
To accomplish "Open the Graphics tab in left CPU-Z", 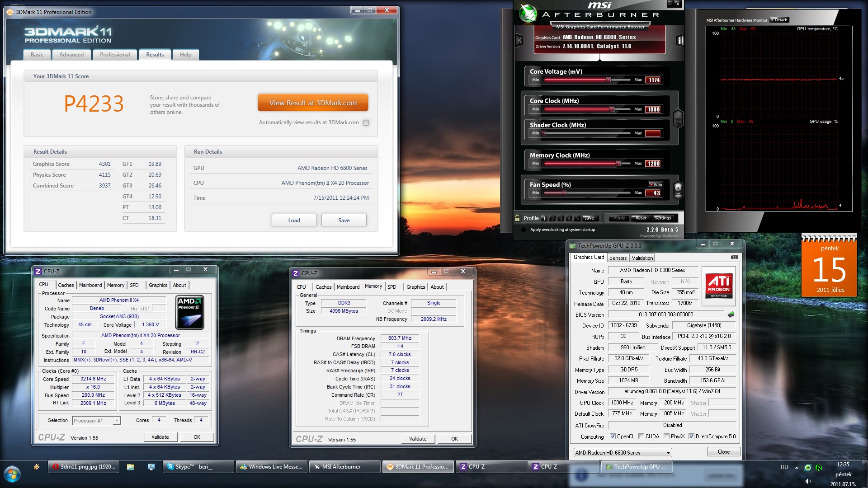I will [158, 285].
